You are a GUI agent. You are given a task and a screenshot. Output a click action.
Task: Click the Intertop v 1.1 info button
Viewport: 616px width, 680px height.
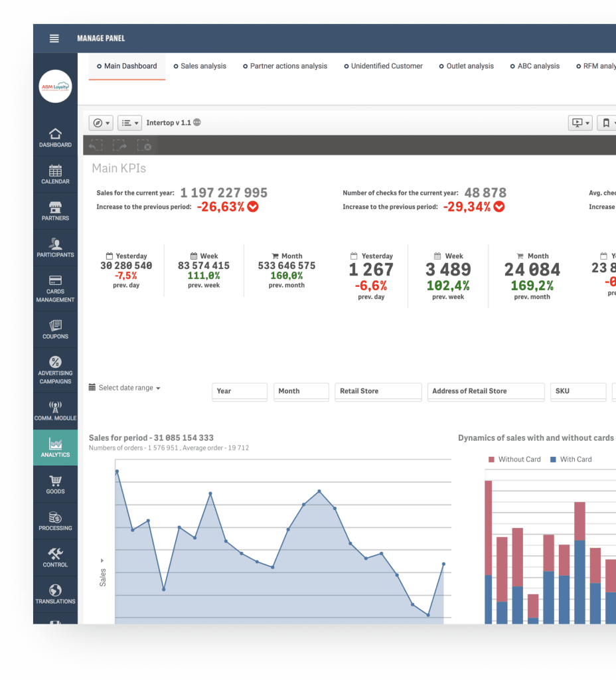coord(197,123)
